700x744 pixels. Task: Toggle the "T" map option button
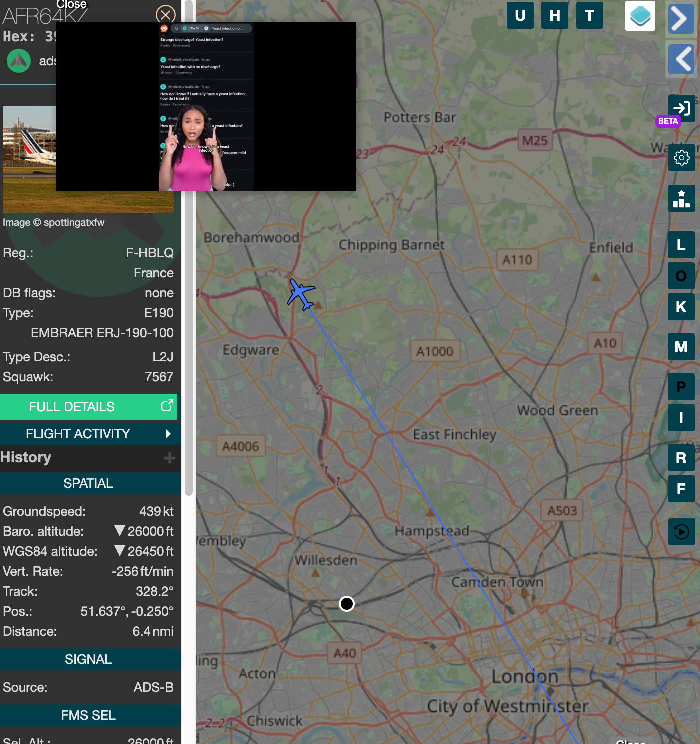[589, 15]
